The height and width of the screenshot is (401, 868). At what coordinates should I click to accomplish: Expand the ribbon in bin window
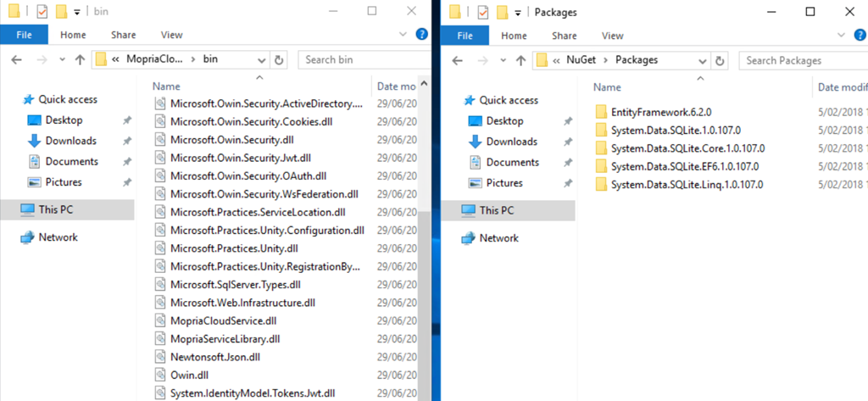(x=404, y=35)
